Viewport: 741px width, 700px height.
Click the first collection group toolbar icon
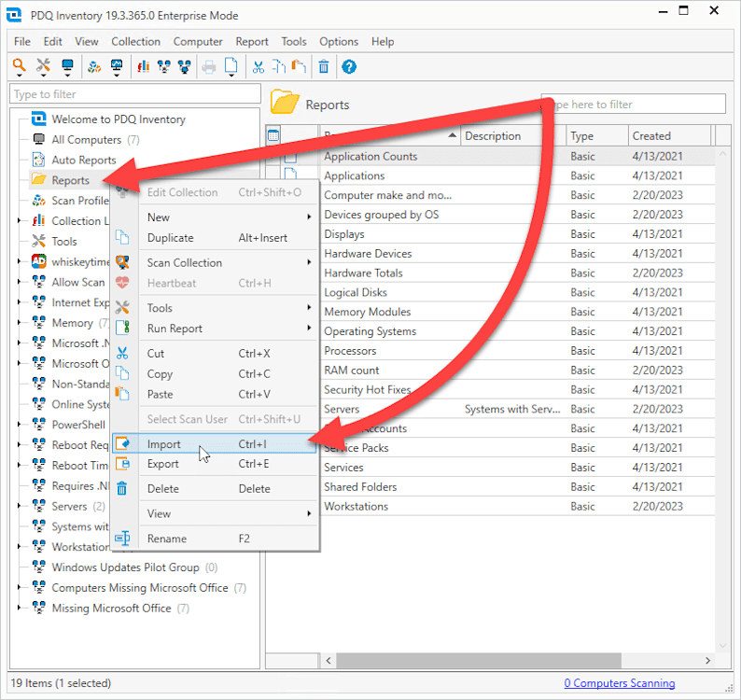(x=164, y=67)
